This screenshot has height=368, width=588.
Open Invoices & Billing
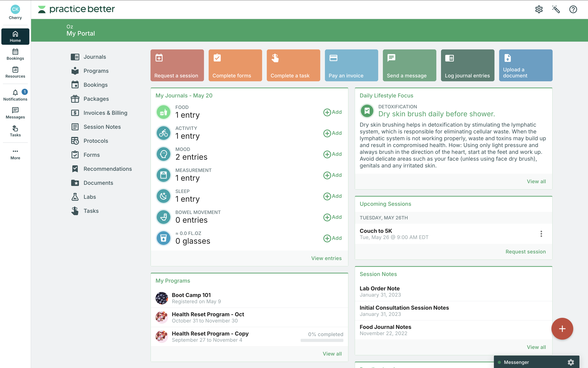point(99,113)
